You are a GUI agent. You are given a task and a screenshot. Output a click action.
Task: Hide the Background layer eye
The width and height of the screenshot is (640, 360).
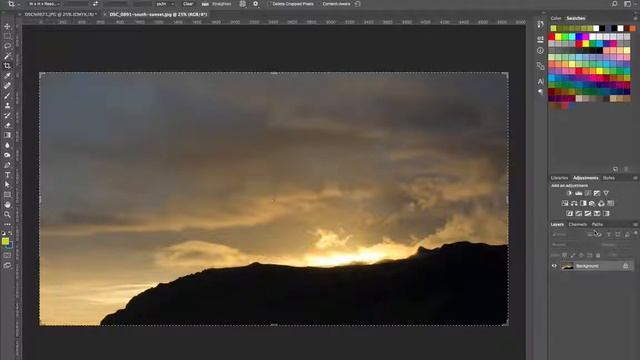tap(554, 266)
